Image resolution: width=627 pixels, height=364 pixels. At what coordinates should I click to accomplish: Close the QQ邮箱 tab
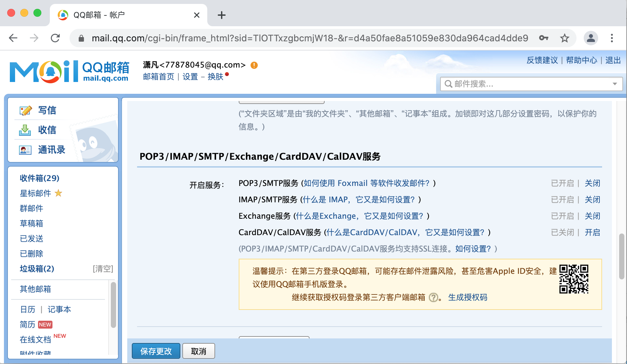point(197,15)
